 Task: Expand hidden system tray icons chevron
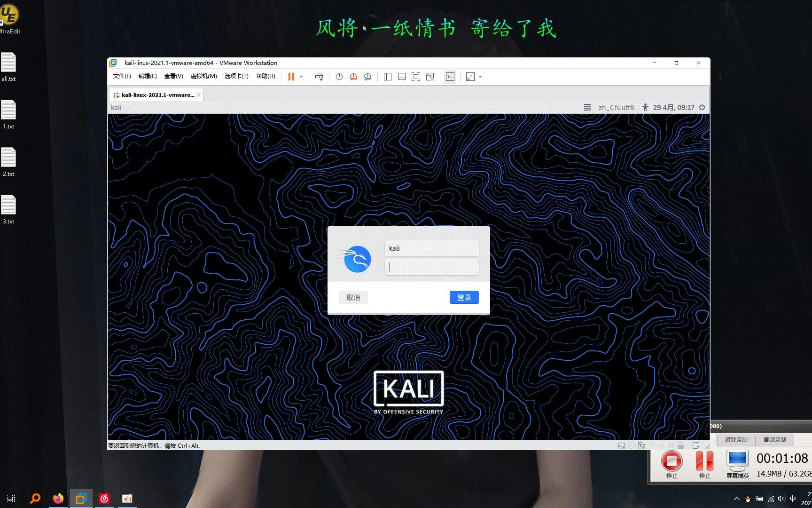pyautogui.click(x=736, y=499)
